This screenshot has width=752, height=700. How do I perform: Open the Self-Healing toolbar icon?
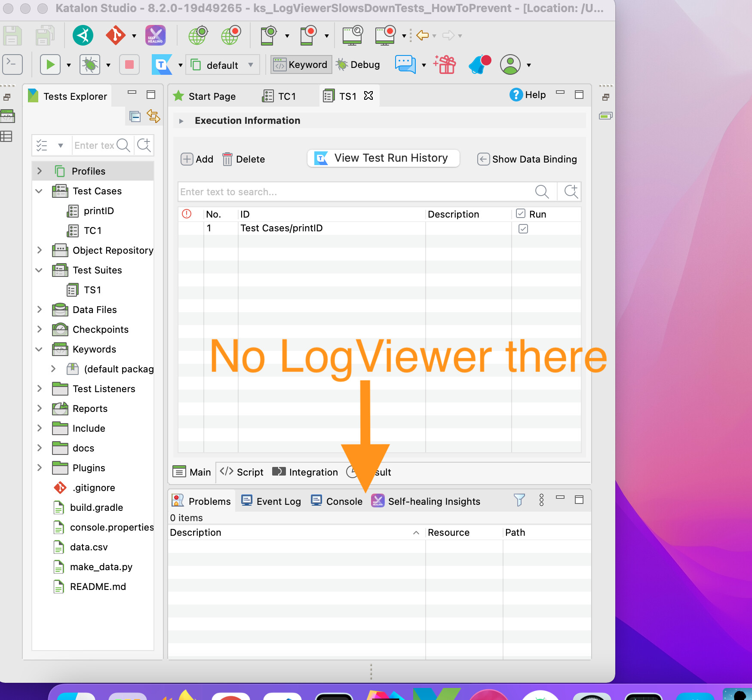(155, 35)
